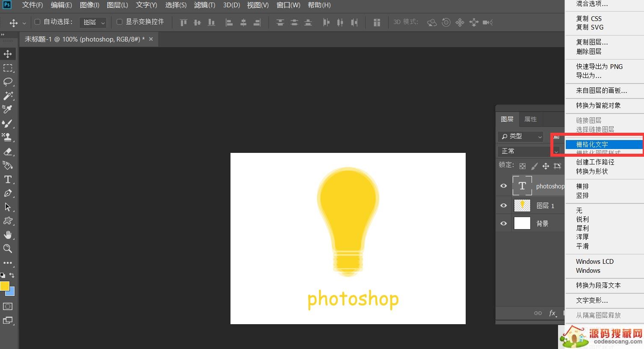Image resolution: width=644 pixels, height=349 pixels.
Task: Select the Eyedropper tool
Action: coord(8,109)
